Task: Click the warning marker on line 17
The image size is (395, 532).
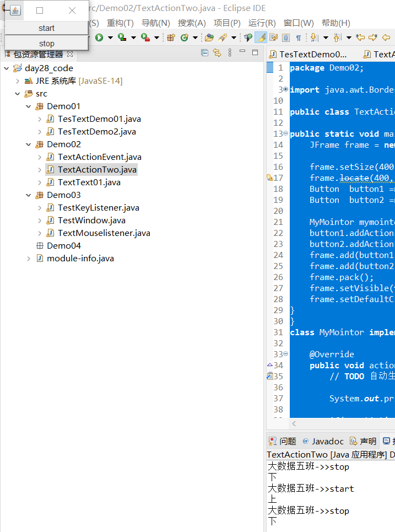Action: click(x=270, y=178)
